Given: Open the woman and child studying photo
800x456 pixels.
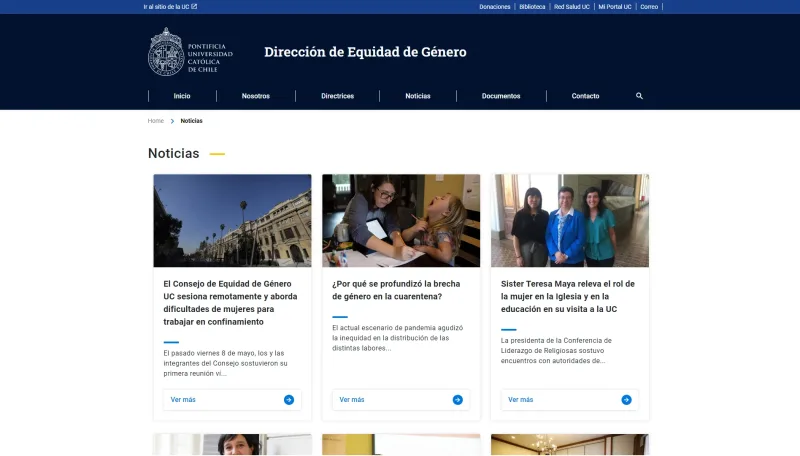Looking at the screenshot, I should point(401,220).
